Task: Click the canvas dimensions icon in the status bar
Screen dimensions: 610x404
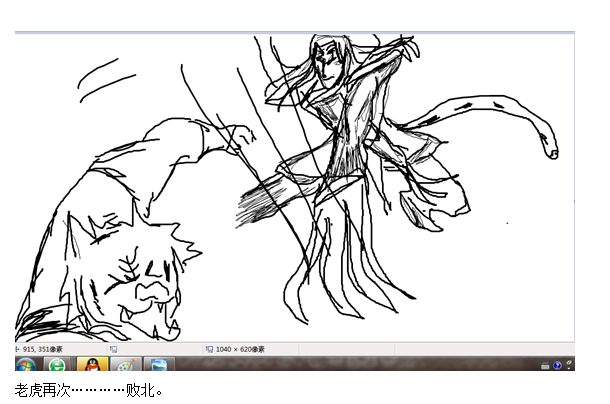Action: click(209, 350)
